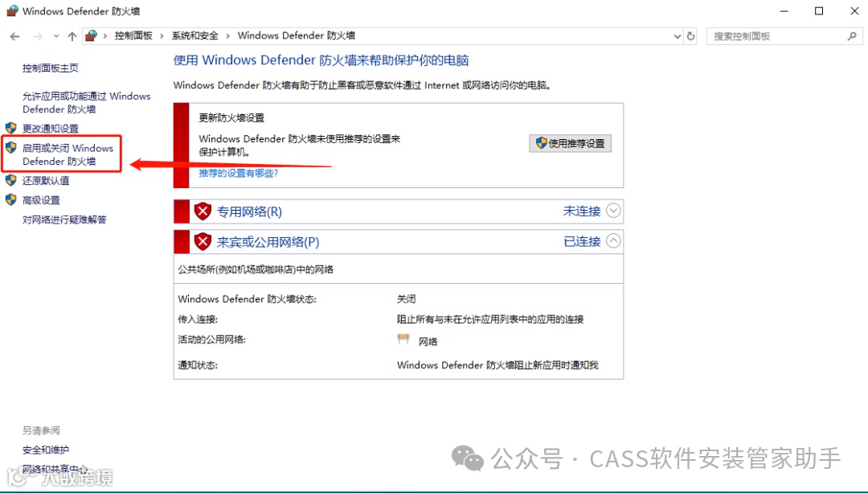Click the firewall icon in the address bar
This screenshot has width=868, height=493.
coord(92,36)
